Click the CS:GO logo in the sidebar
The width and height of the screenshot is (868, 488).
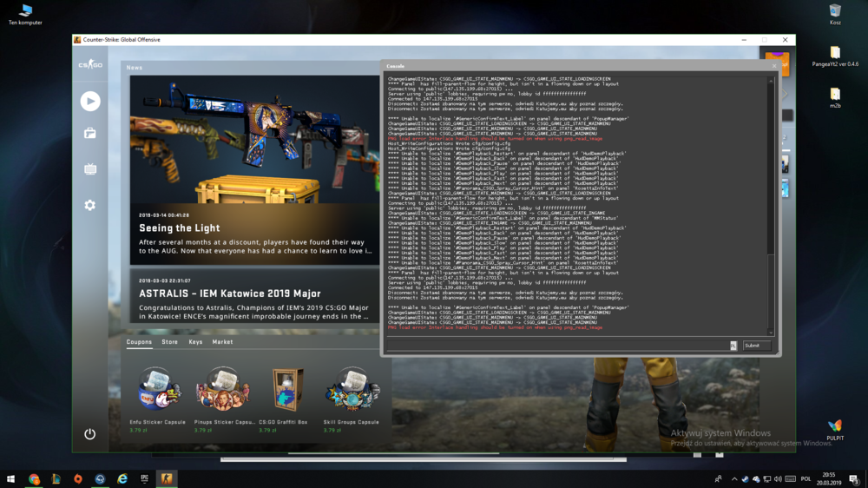click(x=90, y=64)
